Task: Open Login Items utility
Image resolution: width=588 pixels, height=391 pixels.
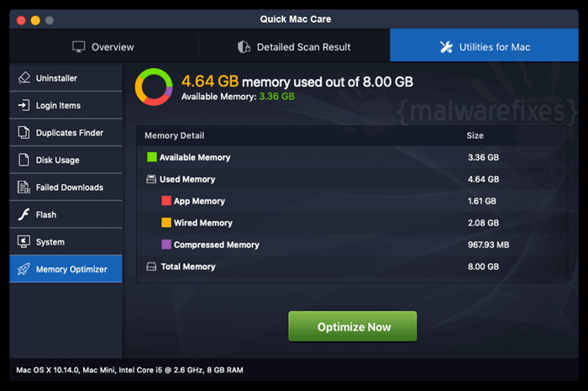Action: pyautogui.click(x=66, y=105)
